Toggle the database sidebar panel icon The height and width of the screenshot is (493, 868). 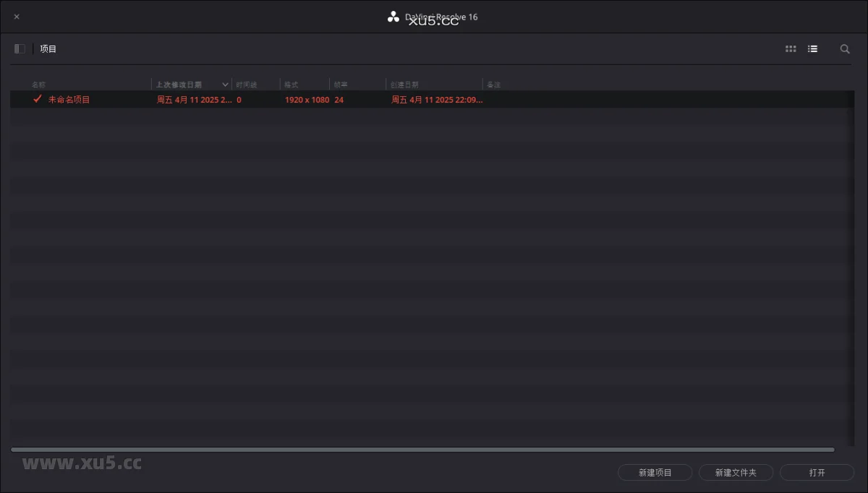pos(20,49)
